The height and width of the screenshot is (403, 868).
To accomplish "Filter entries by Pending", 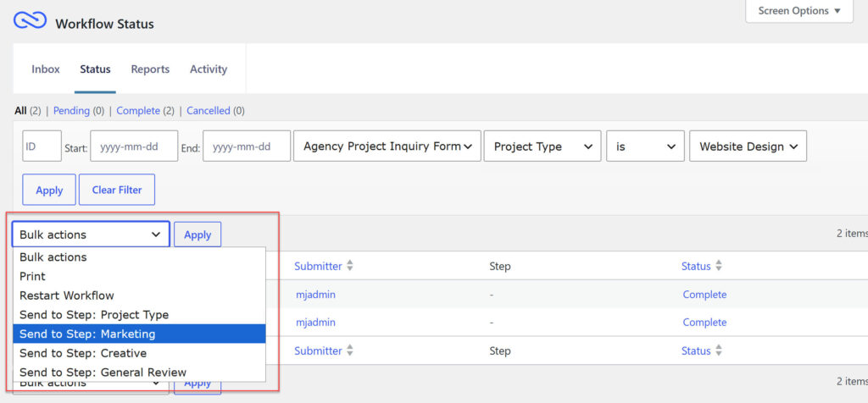I will (71, 111).
